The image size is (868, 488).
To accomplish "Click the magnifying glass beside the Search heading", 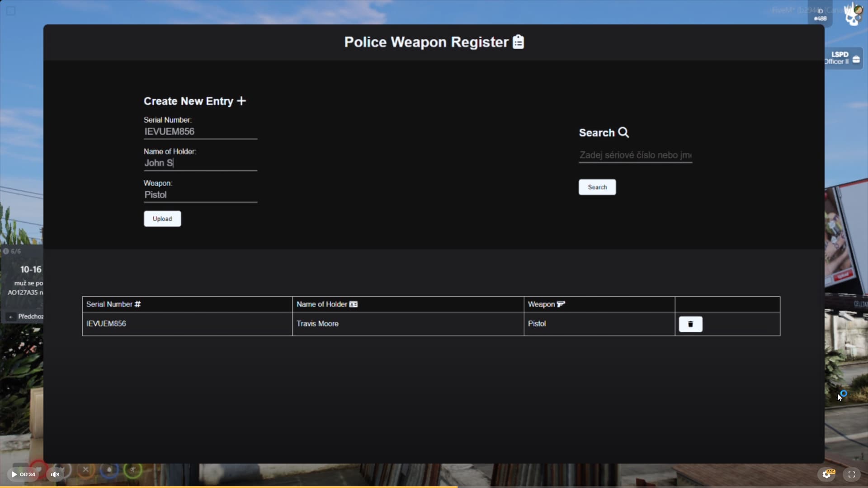I will [624, 132].
